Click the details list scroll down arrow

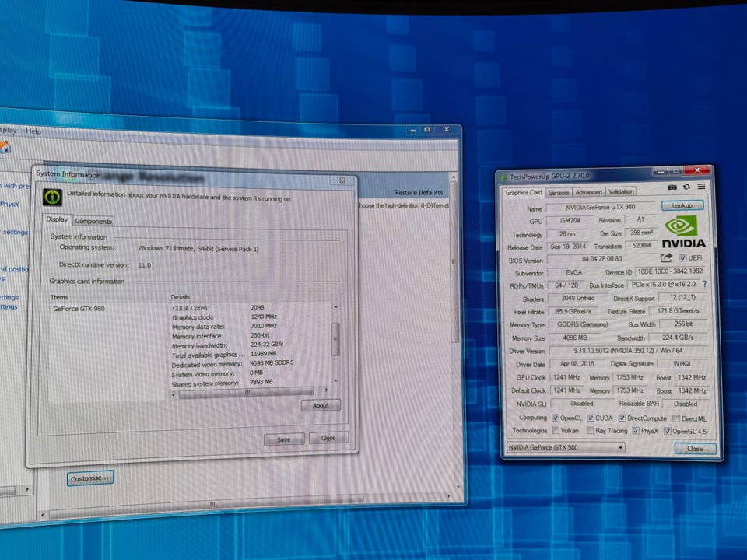pyautogui.click(x=335, y=381)
